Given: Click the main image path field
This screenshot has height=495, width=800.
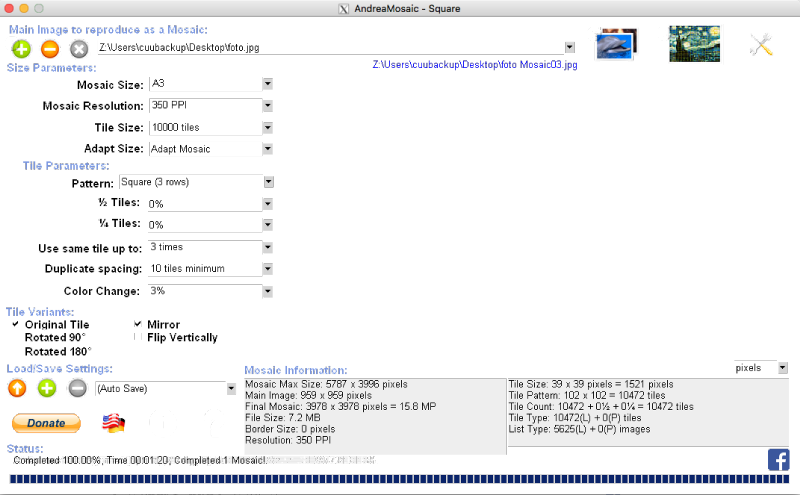Looking at the screenshot, I should (331, 47).
